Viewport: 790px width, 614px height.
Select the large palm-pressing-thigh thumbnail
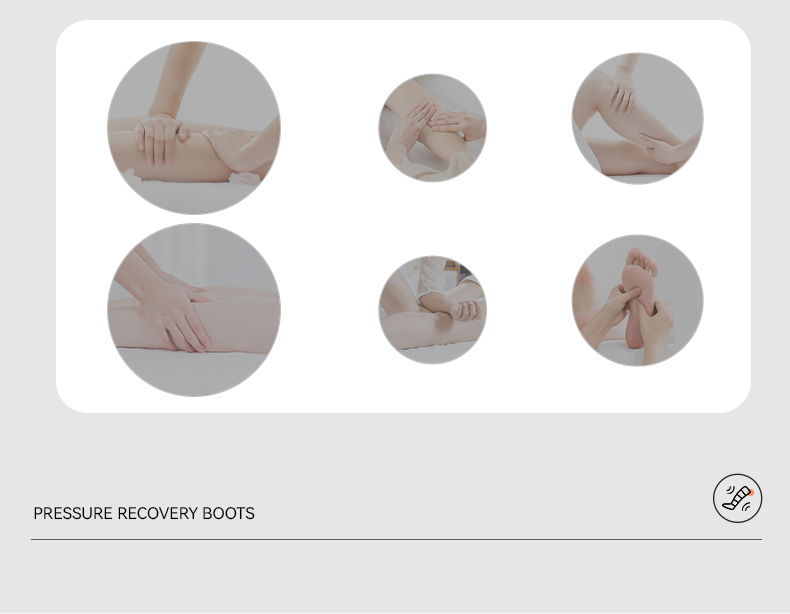tap(194, 128)
